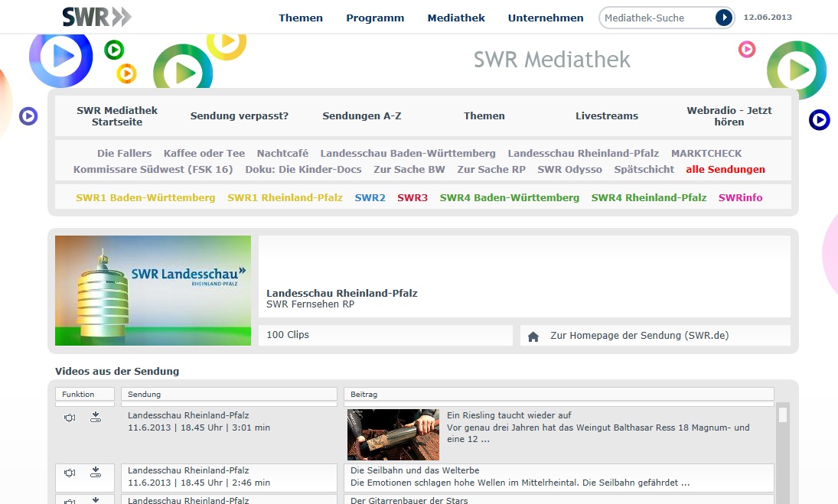The image size is (838, 504).
Task: Open the SWR3 radio link
Action: pyautogui.click(x=412, y=197)
